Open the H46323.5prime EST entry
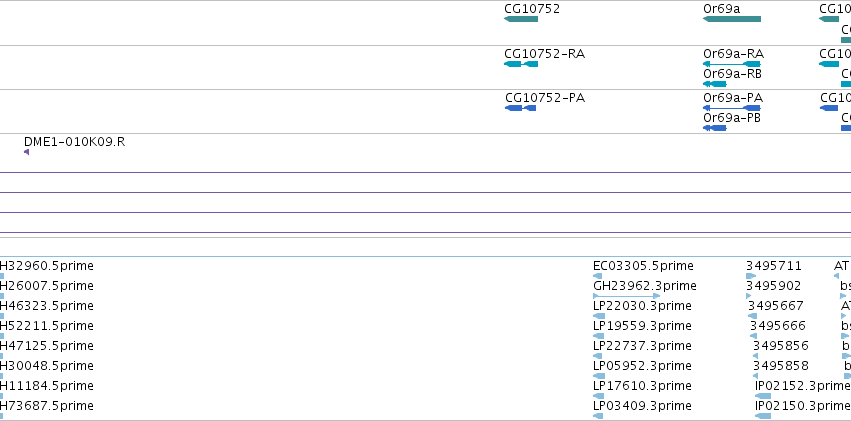 (x=47, y=306)
